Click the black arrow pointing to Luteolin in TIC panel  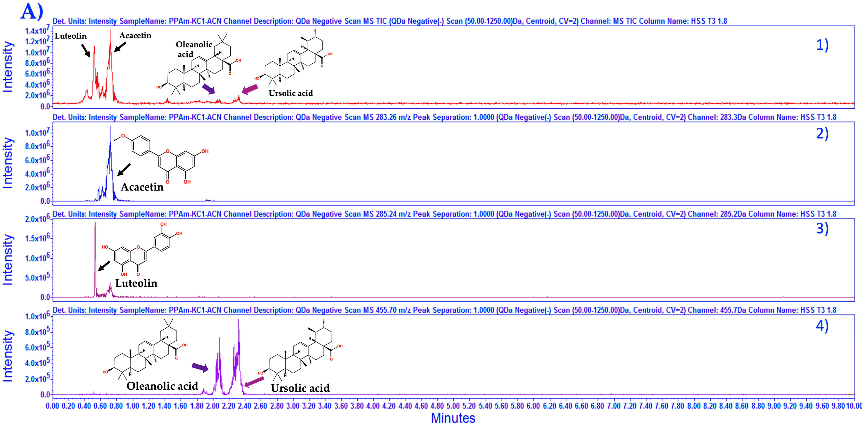[86, 50]
